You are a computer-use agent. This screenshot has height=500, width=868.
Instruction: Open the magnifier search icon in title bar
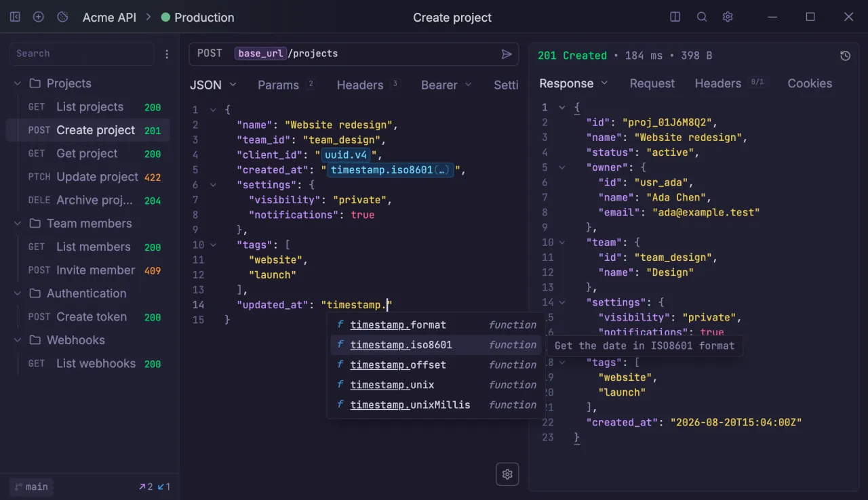702,17
